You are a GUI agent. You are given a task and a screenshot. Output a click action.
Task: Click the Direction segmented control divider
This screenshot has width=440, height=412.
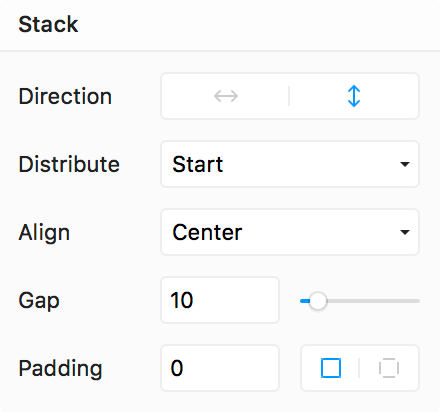289,96
